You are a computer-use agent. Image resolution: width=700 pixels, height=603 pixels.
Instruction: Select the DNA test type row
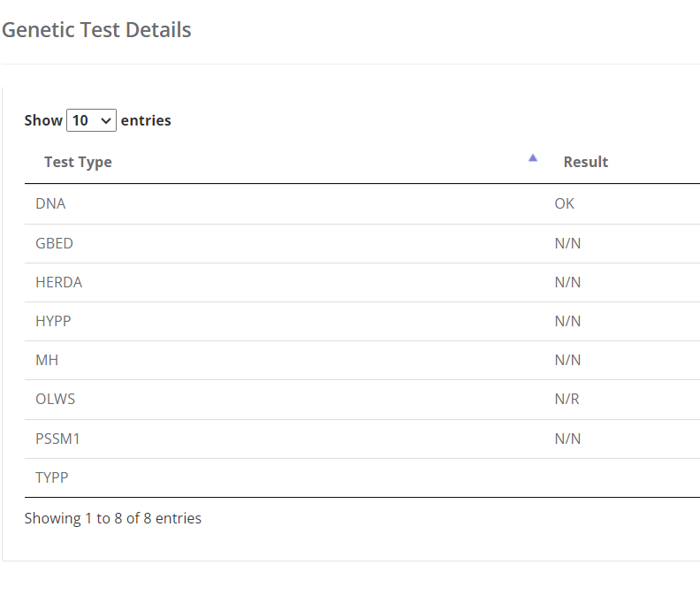click(x=362, y=203)
